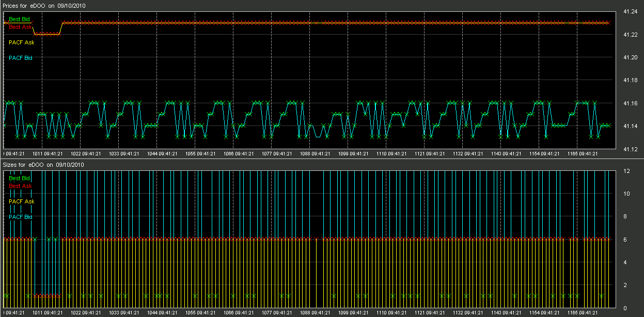Select Best Ask legend in the Sizes chart

tap(20, 185)
